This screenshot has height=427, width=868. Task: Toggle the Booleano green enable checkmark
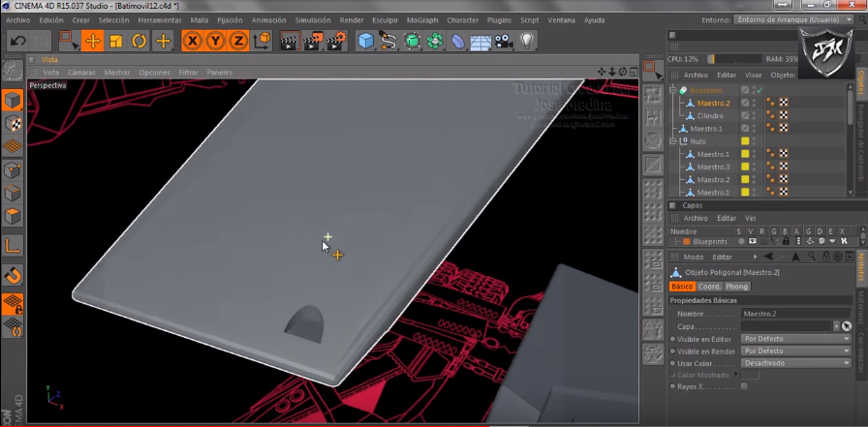[760, 90]
